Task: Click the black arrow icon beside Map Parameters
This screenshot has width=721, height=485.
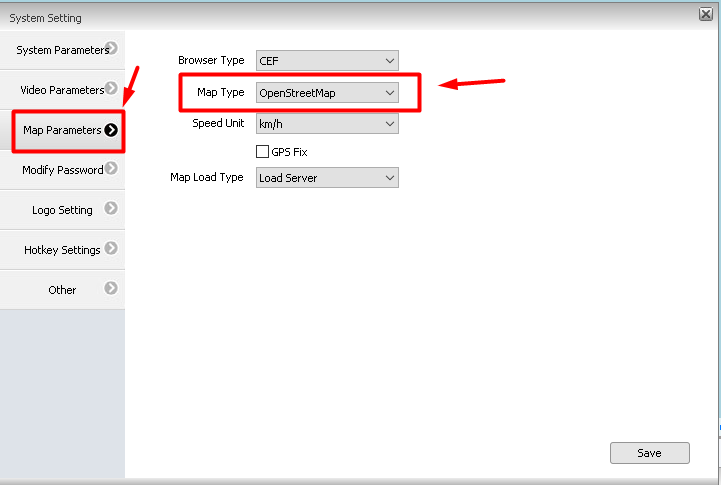Action: point(111,130)
